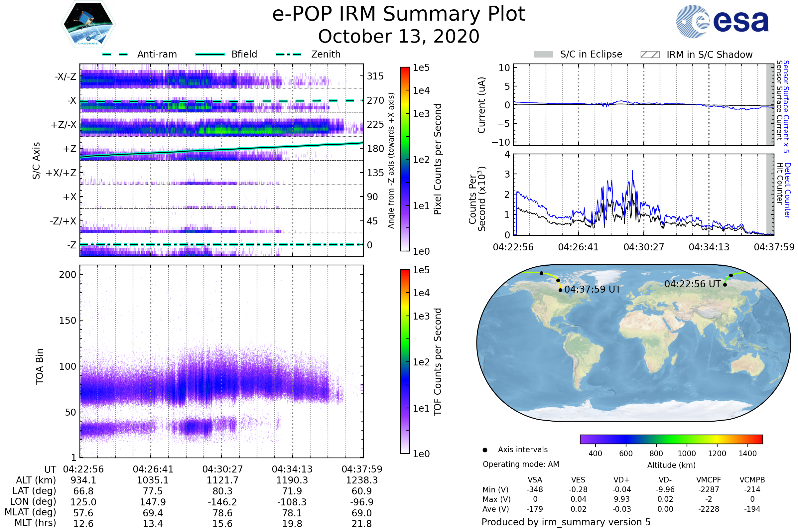Click the Axis intervals black dot marker
The width and height of the screenshot is (798, 532).
coord(485,450)
